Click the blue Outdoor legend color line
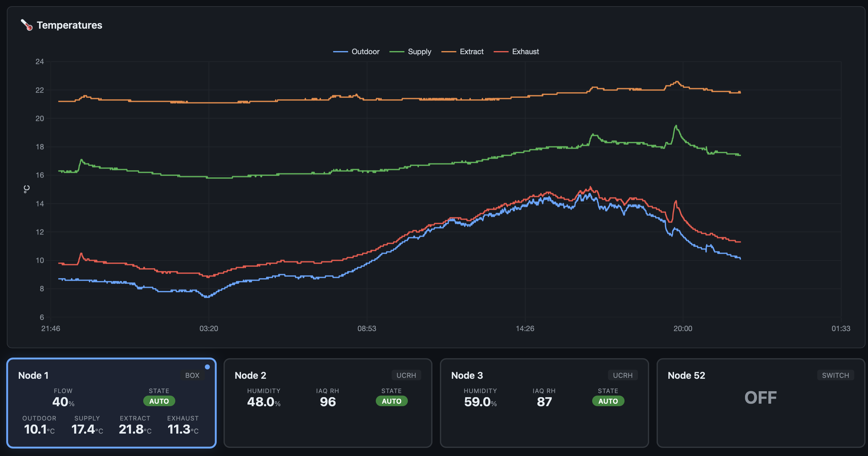The image size is (868, 456). pyautogui.click(x=340, y=52)
